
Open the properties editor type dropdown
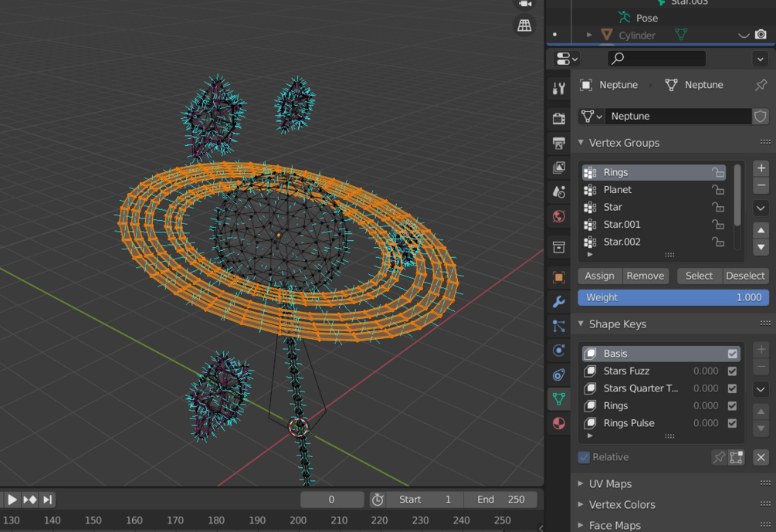tap(567, 59)
